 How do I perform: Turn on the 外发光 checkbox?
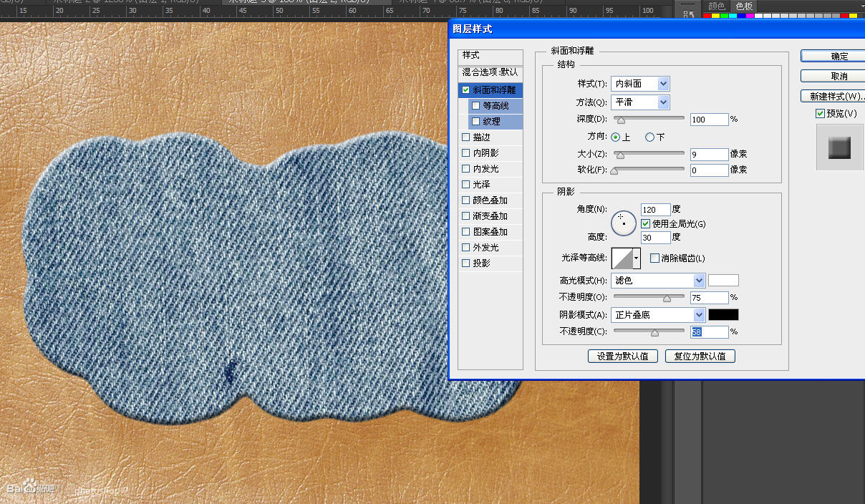click(x=466, y=248)
